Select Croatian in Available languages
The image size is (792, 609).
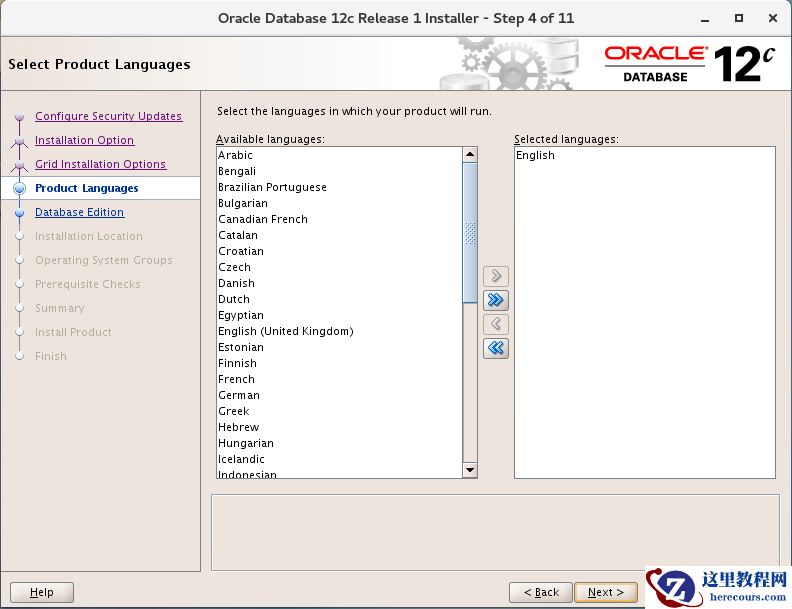(339, 251)
